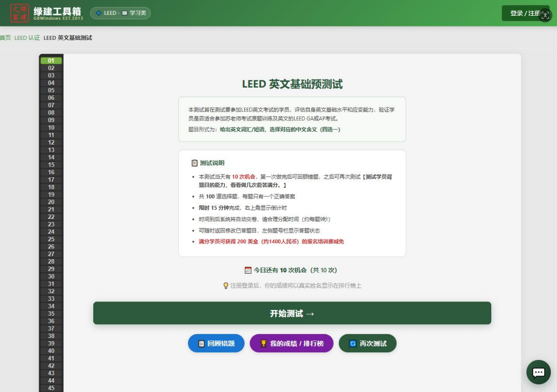The image size is (557, 392).
Task: Click 绿建工具箱 site title
Action: coord(58,11)
